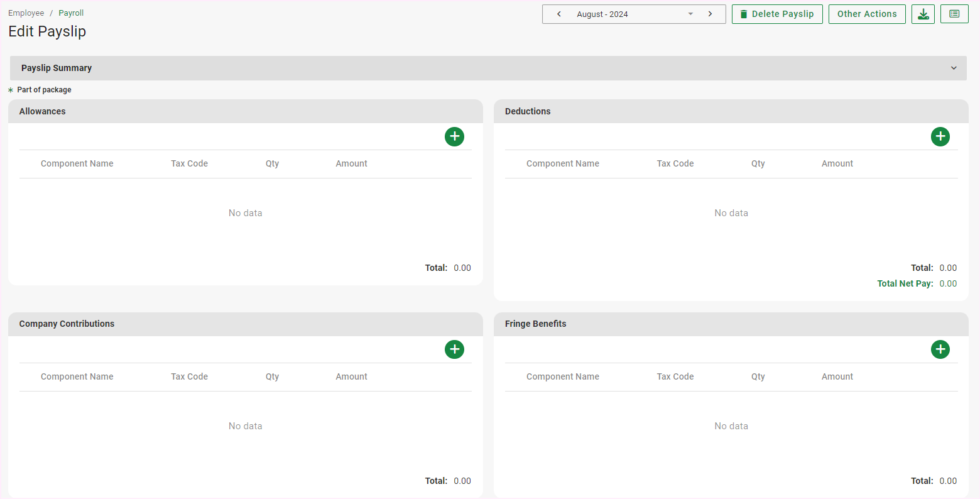Open the Other Actions menu
980x499 pixels.
(x=866, y=14)
